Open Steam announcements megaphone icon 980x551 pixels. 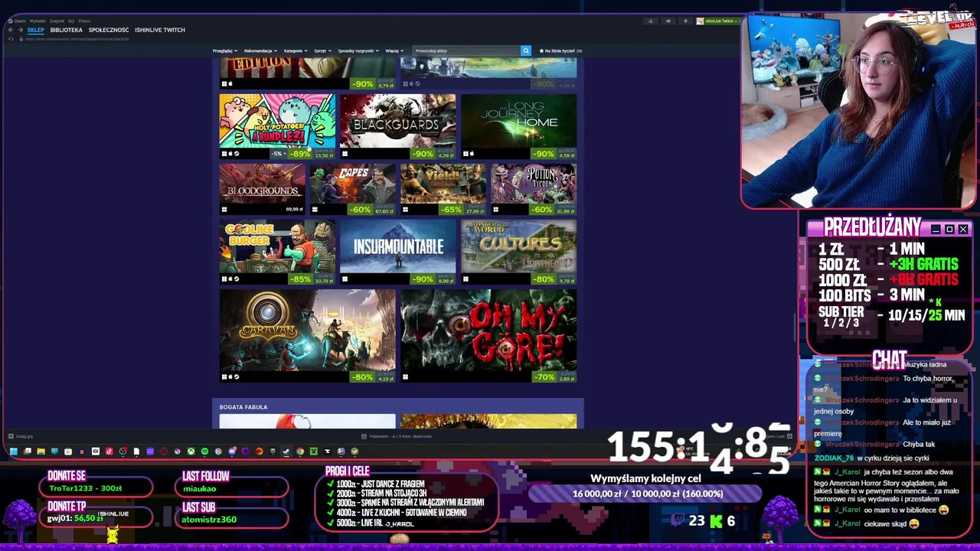668,21
